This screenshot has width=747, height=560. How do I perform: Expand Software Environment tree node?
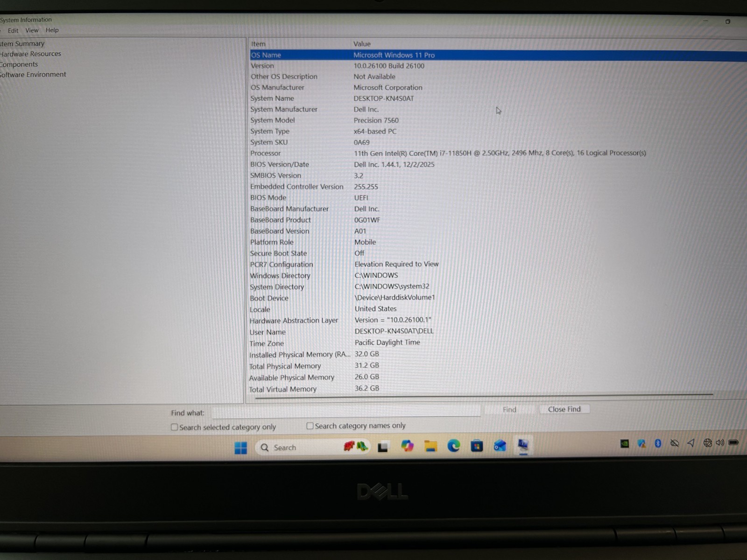tap(33, 75)
